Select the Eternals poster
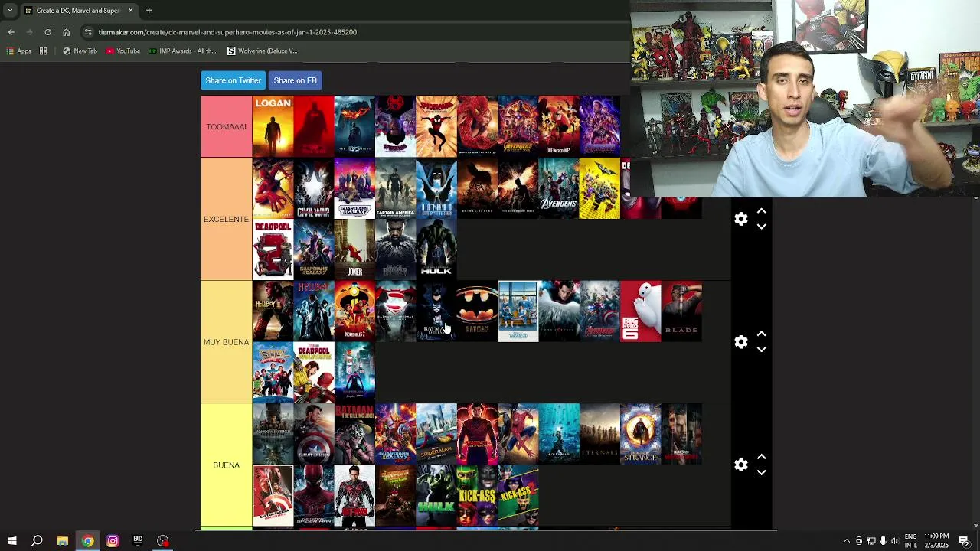Image resolution: width=980 pixels, height=551 pixels. coord(599,435)
